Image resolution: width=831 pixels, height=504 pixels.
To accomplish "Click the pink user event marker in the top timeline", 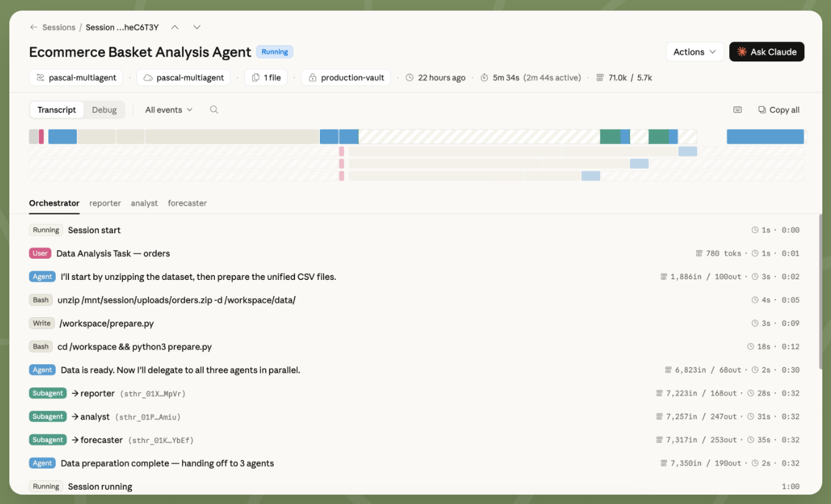I will tap(41, 137).
